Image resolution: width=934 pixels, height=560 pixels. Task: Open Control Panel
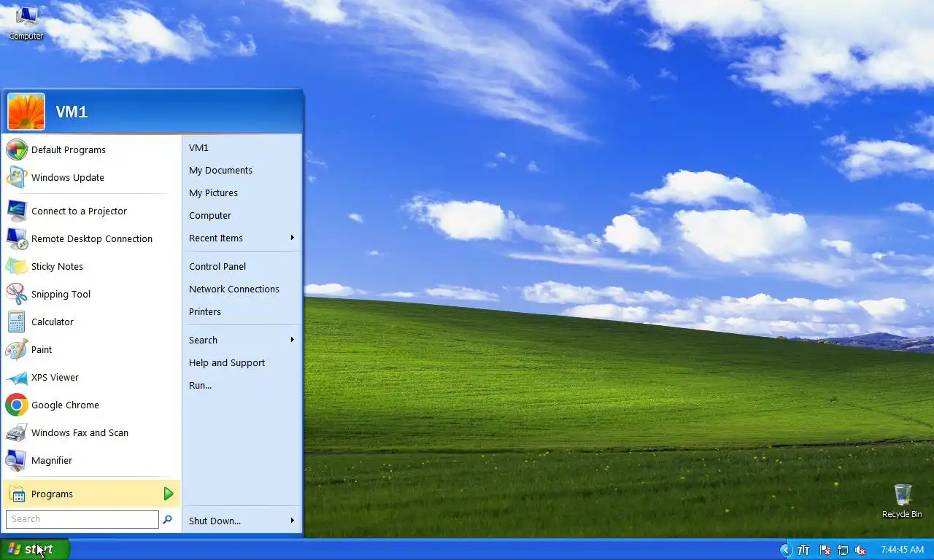[x=242, y=266]
